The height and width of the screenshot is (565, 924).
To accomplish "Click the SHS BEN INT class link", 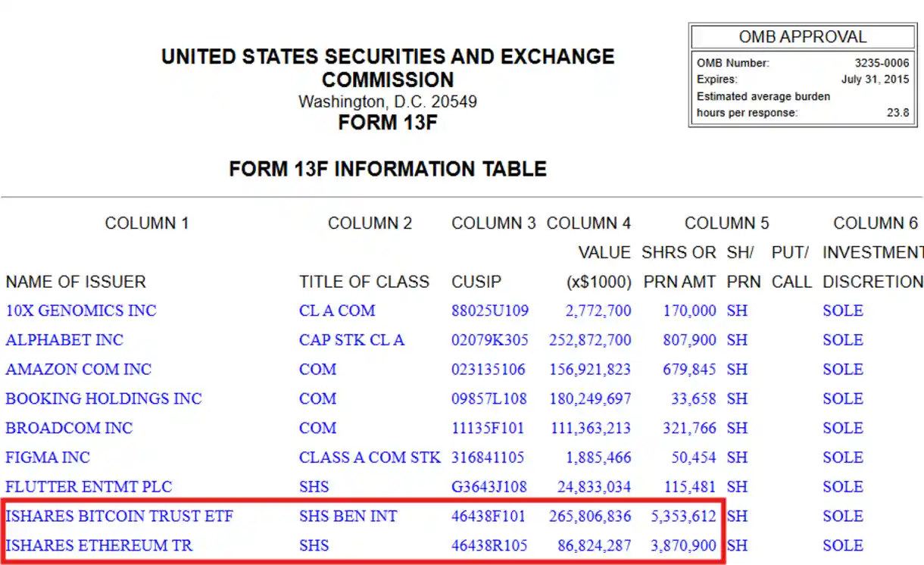I will 348,517.
